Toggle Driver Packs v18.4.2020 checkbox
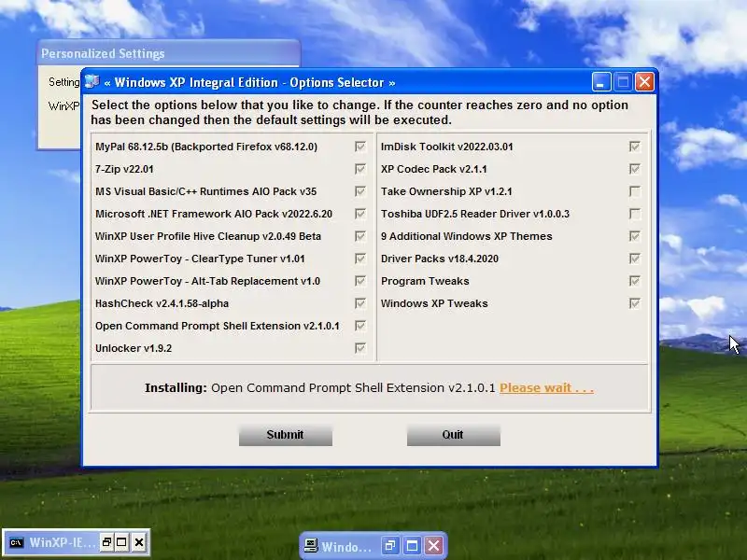This screenshot has width=747, height=560. pos(635,259)
